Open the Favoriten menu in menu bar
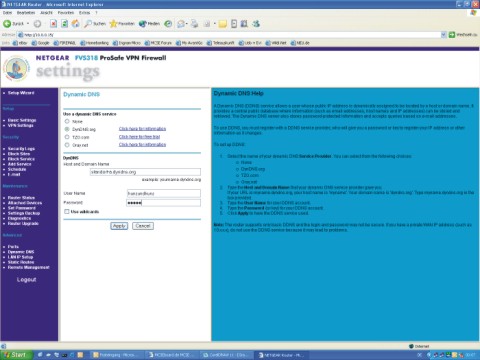Image resolution: width=480 pixels, height=360 pixels. (x=66, y=13)
